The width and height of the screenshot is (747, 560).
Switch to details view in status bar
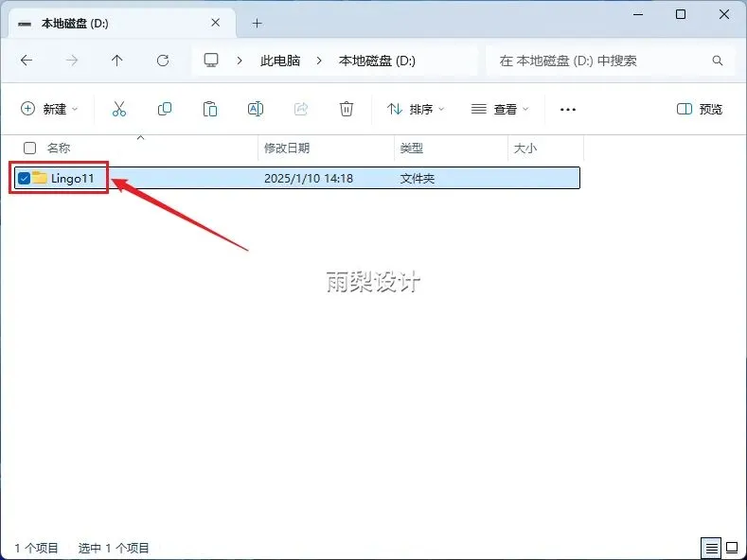pos(711,548)
